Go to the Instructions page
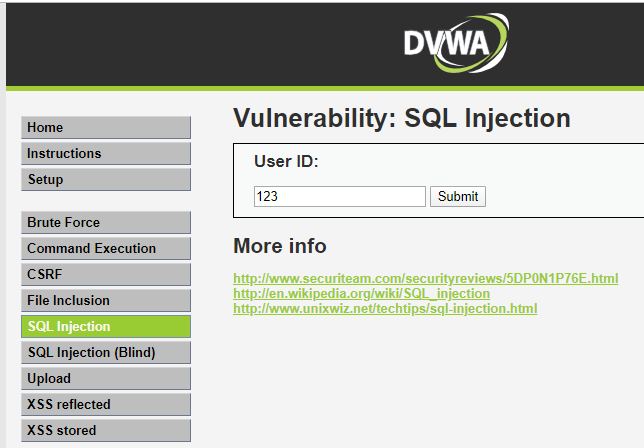The height and width of the screenshot is (448, 644). [x=105, y=154]
